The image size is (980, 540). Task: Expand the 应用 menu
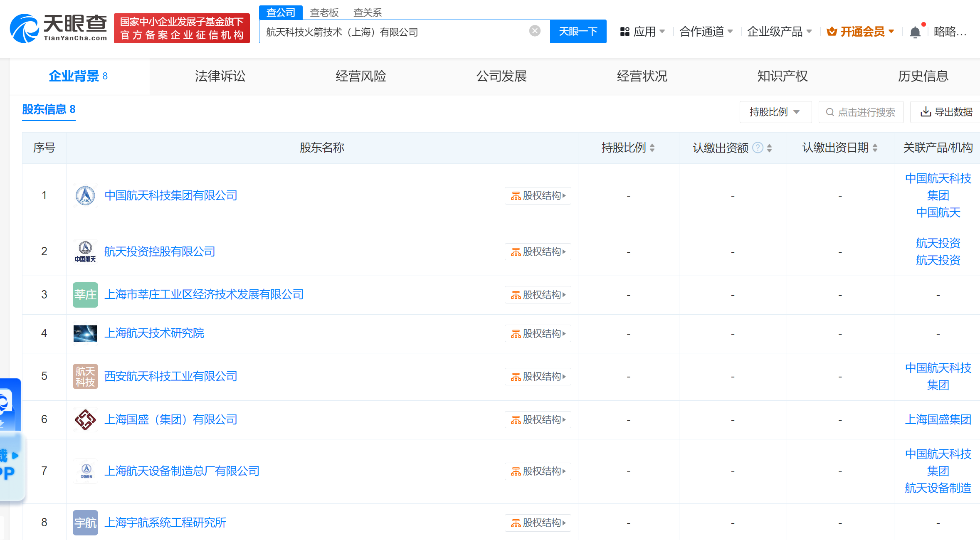642,32
